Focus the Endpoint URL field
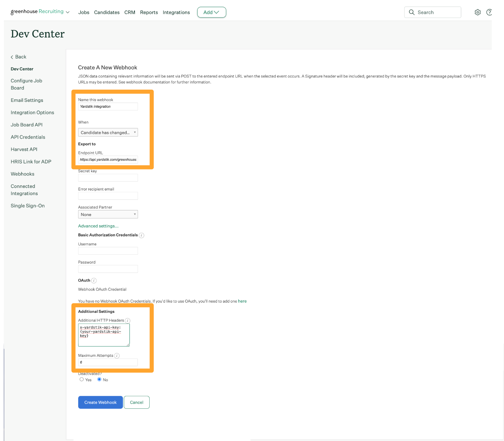The height and width of the screenshot is (441, 504). [x=108, y=160]
